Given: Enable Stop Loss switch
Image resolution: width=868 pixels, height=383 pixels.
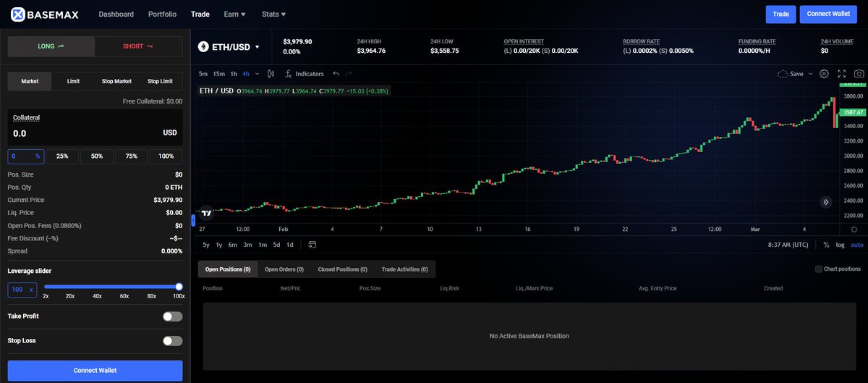Looking at the screenshot, I should click(x=172, y=340).
